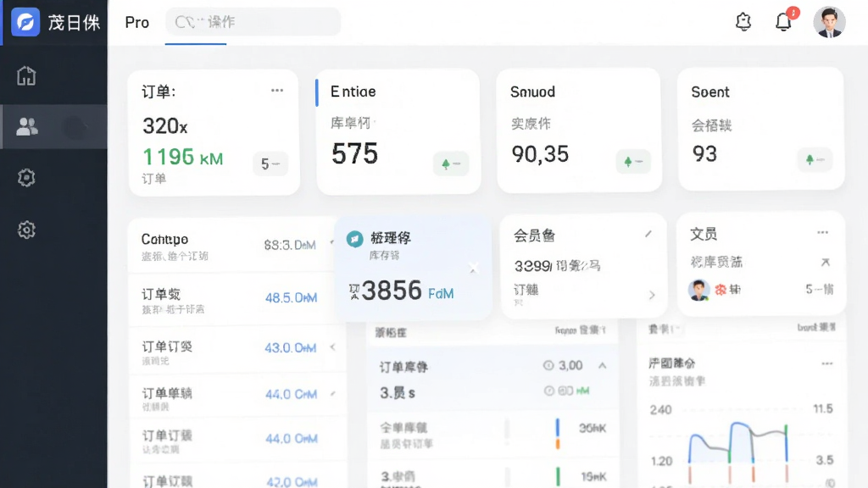The height and width of the screenshot is (488, 868).
Task: Click green trend badge on Soent card
Action: click(x=815, y=160)
